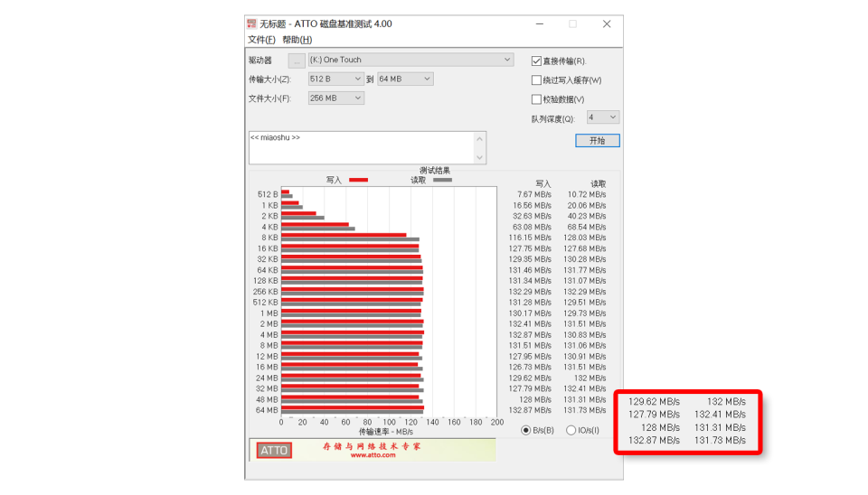Enable the 校验数据(V) checkbox
The height and width of the screenshot is (495, 868).
536,99
